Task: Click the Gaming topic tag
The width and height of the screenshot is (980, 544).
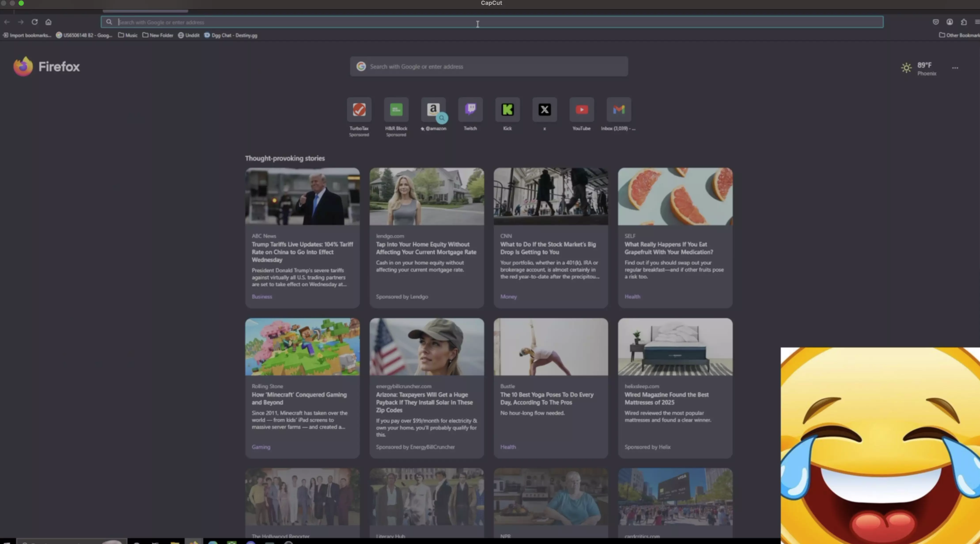Action: tap(261, 447)
